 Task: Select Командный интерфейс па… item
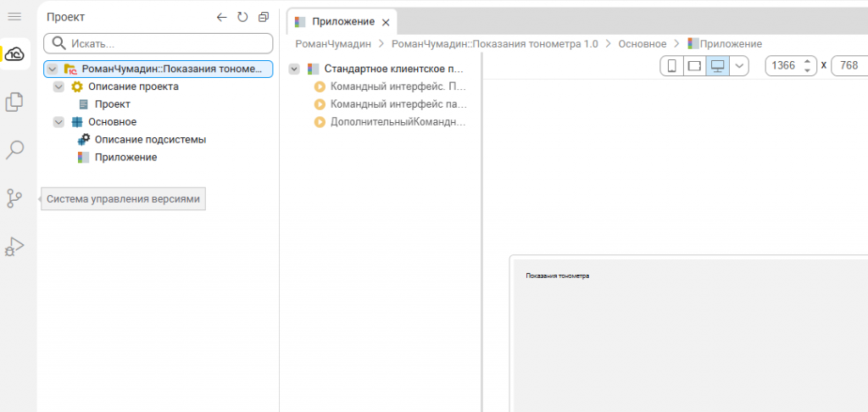click(x=398, y=104)
